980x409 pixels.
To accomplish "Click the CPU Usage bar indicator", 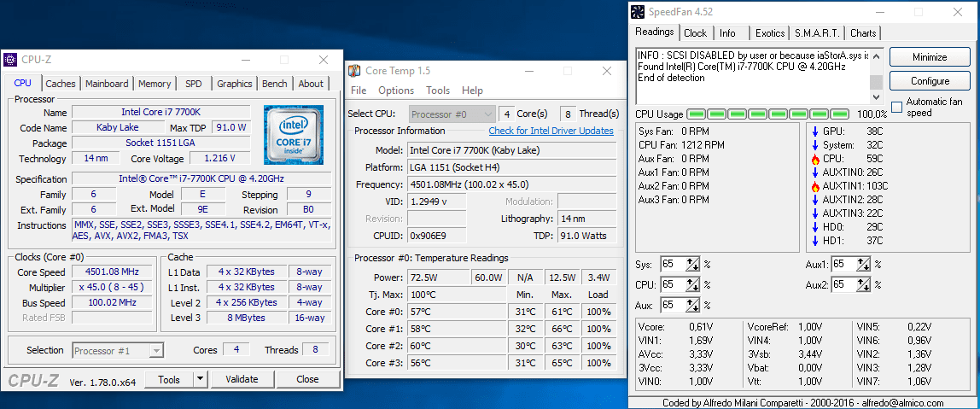I will [768, 114].
